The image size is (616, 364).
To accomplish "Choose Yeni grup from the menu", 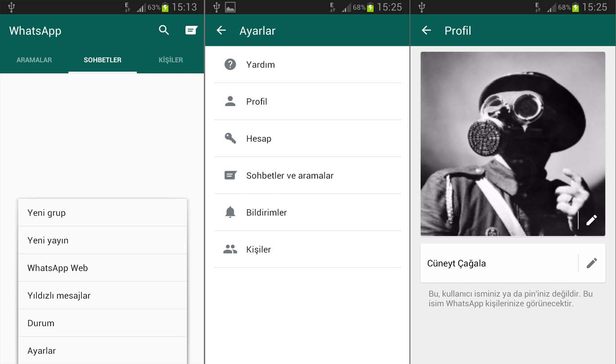I will pyautogui.click(x=47, y=213).
